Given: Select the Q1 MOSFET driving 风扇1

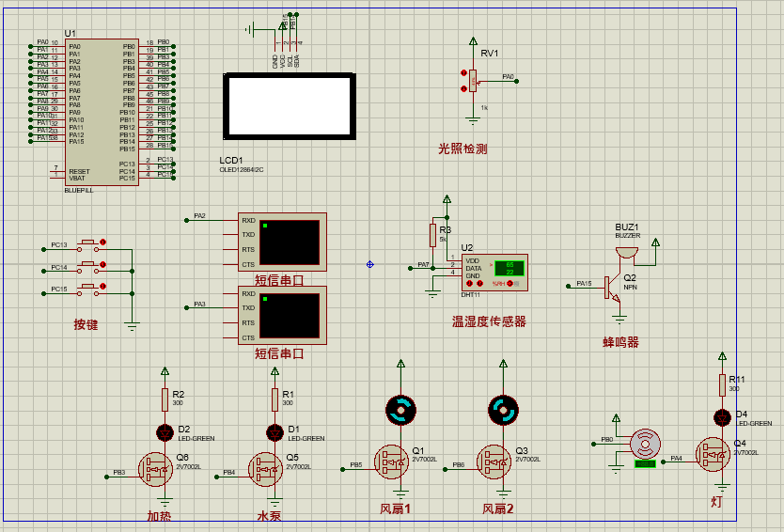Looking at the screenshot, I should [391, 462].
